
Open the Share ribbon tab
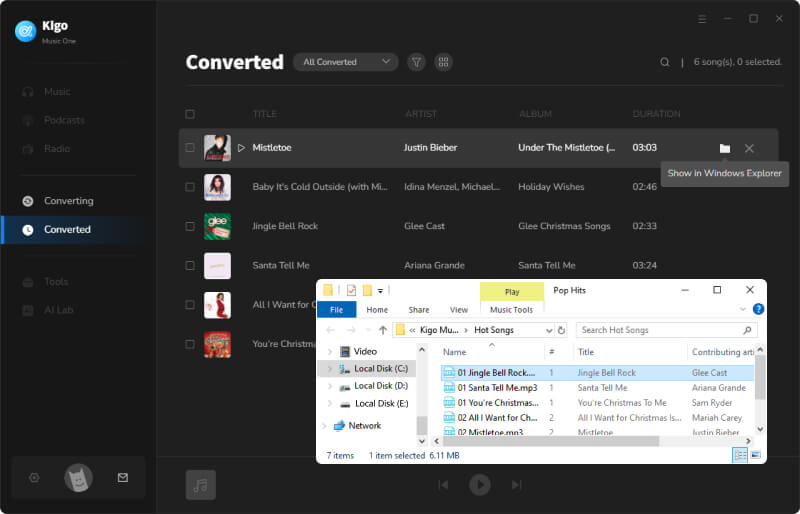(x=419, y=310)
